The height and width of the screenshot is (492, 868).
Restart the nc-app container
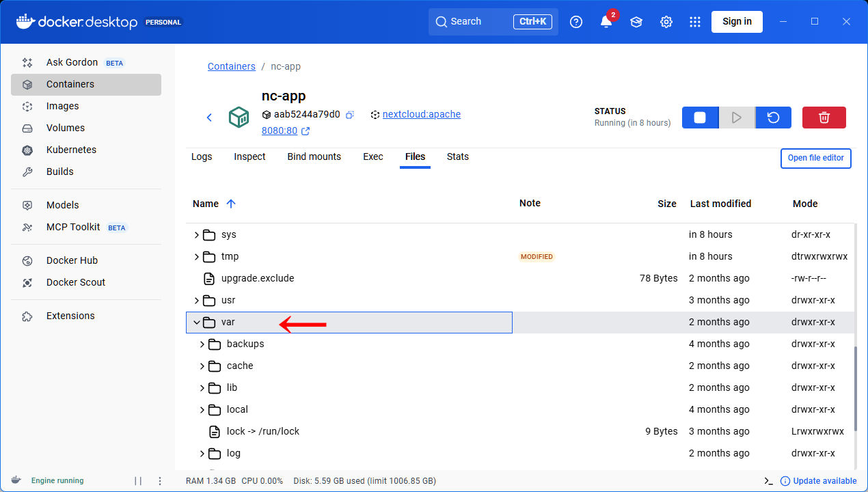(x=773, y=118)
